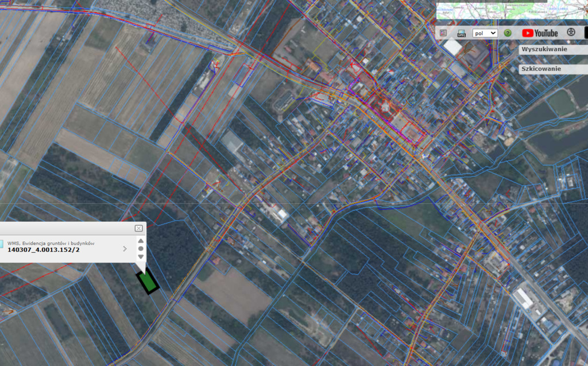Select parcel 140307_4.0013.152/2 entry
The width and height of the screenshot is (588, 366).
44,250
